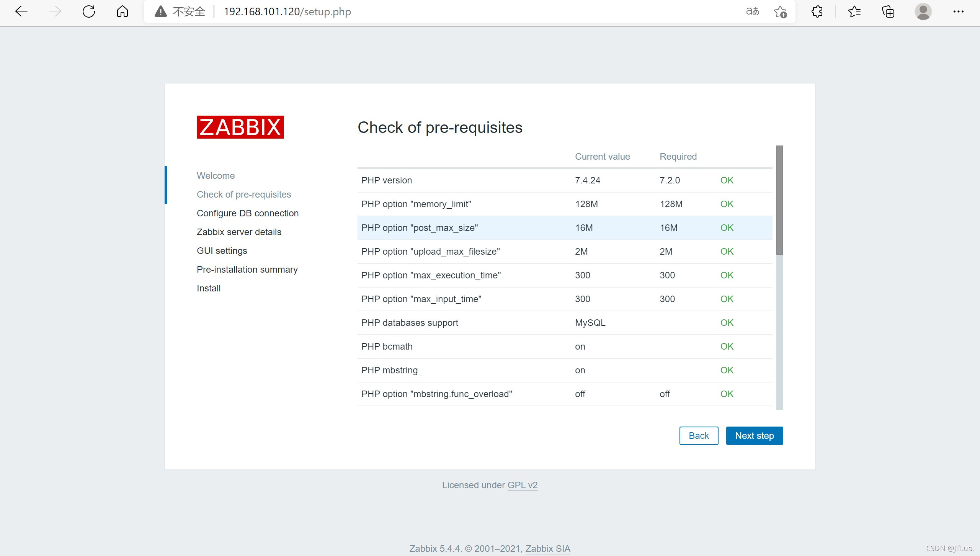Reload the setup page
This screenshot has height=556, width=980.
(x=89, y=11)
